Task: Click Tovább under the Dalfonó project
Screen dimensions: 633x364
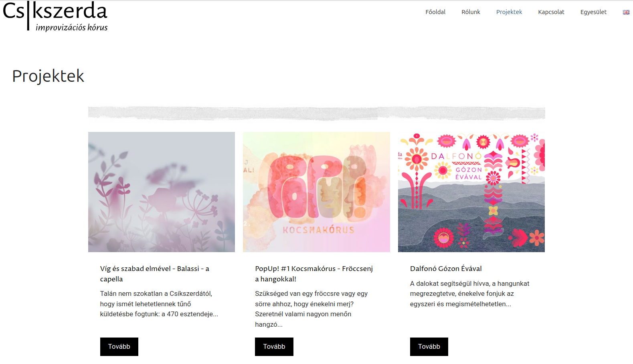Action: pyautogui.click(x=429, y=347)
